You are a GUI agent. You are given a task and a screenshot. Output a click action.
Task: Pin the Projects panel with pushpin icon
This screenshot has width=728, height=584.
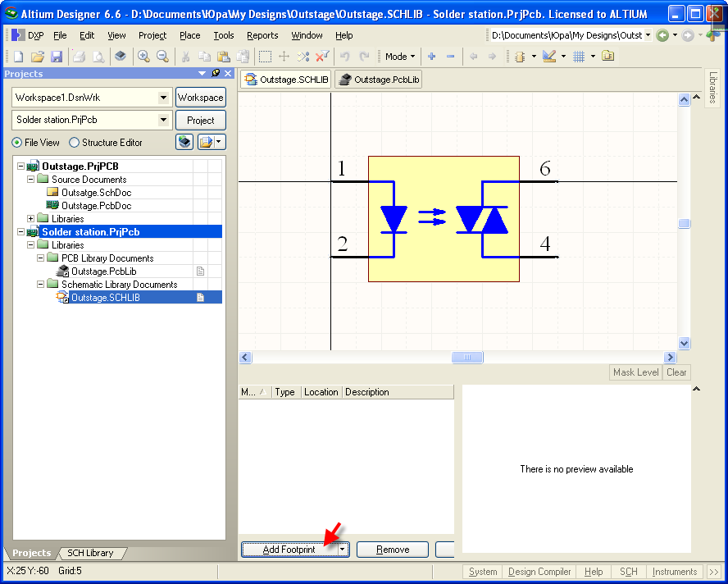pos(216,74)
